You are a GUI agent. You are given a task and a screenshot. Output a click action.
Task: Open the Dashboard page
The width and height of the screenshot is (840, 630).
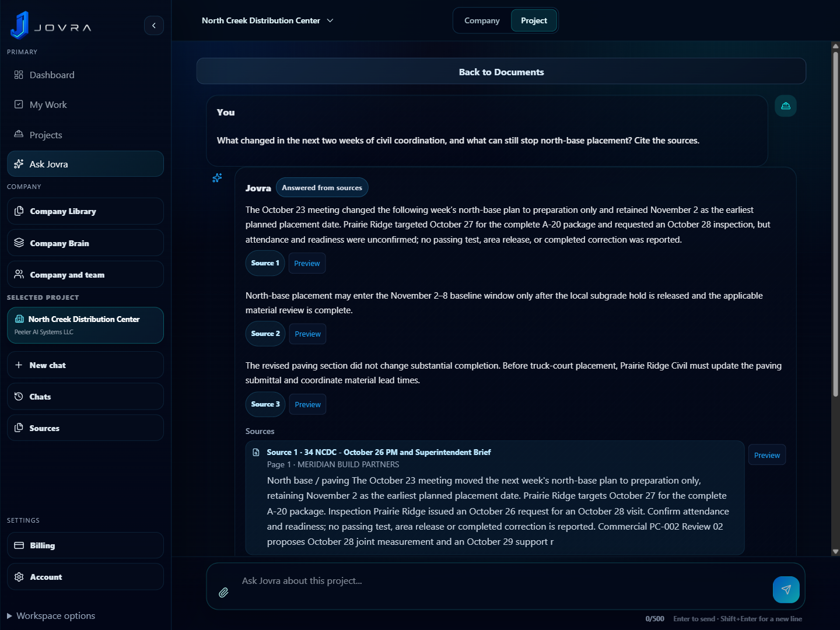(x=85, y=75)
